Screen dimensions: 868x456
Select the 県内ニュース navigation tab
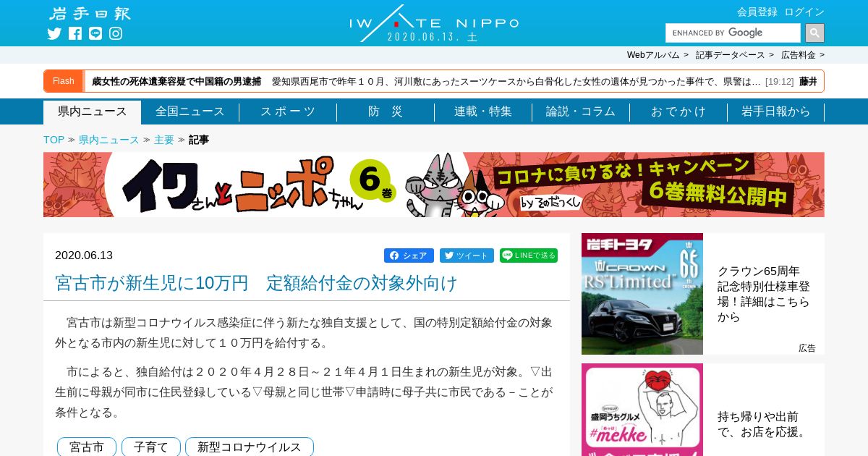pos(93,112)
